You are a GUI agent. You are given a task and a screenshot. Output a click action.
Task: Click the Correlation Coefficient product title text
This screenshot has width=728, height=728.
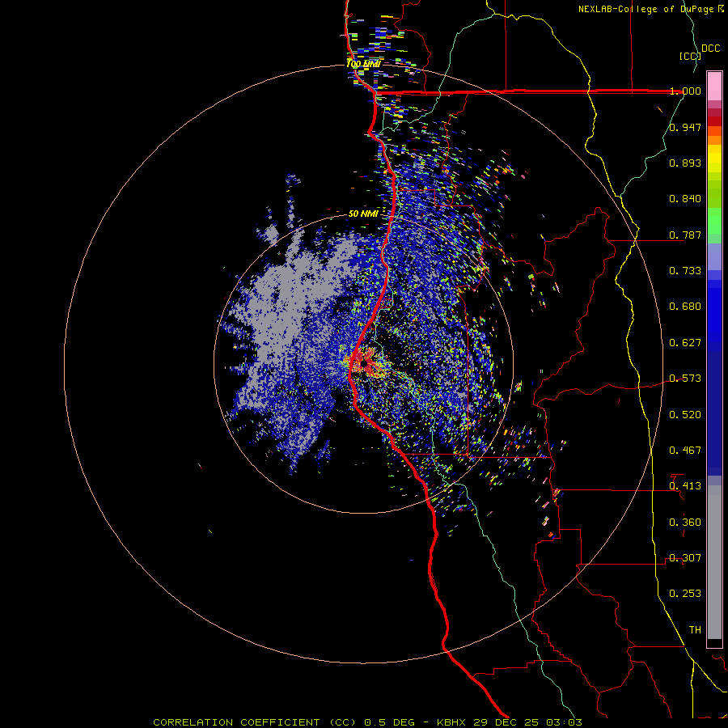pyautogui.click(x=255, y=722)
